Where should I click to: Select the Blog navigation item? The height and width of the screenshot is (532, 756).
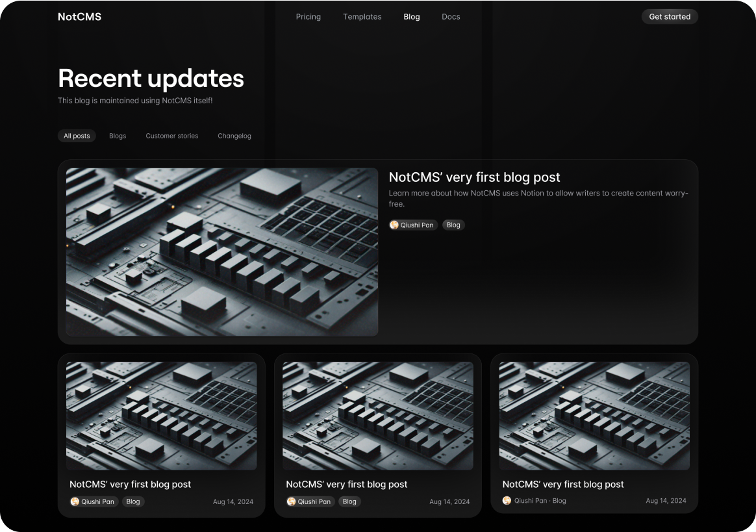point(411,17)
